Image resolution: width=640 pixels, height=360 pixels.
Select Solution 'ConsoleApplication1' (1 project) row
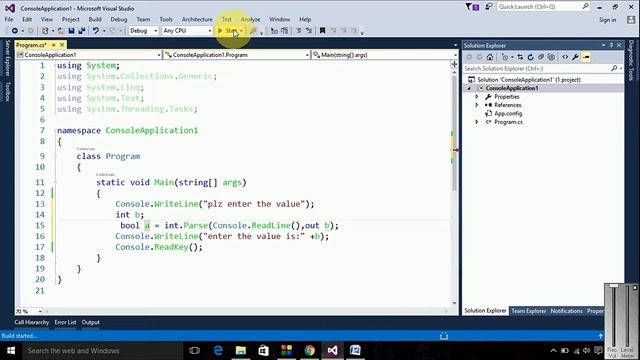pyautogui.click(x=529, y=80)
